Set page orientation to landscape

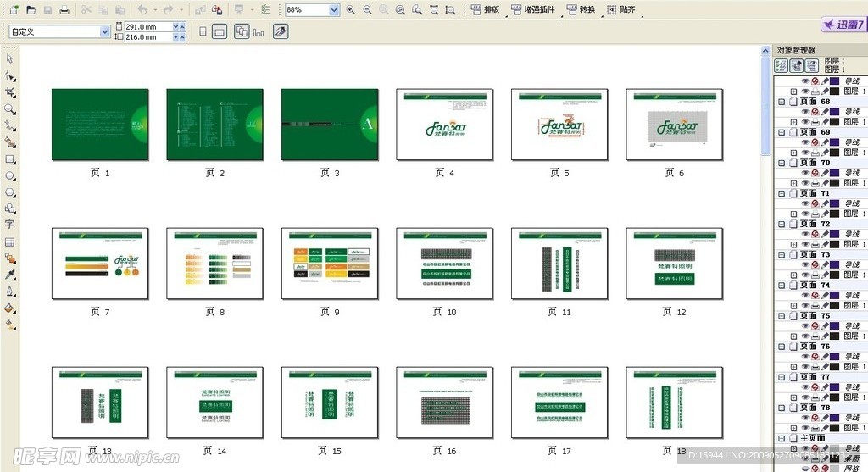click(220, 32)
